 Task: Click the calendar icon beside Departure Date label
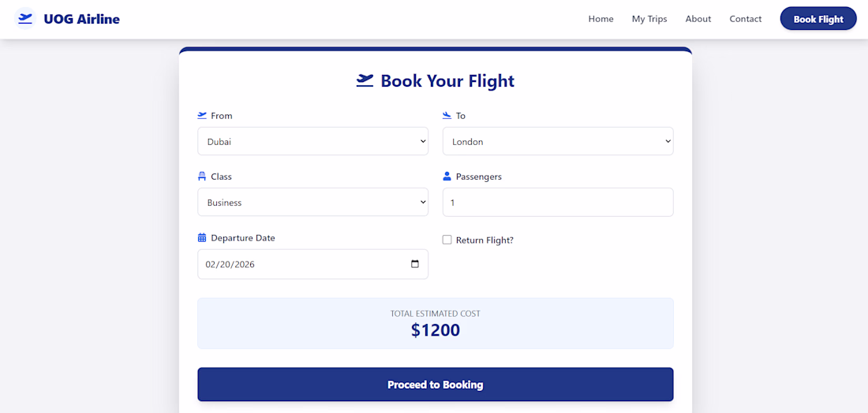pos(202,237)
